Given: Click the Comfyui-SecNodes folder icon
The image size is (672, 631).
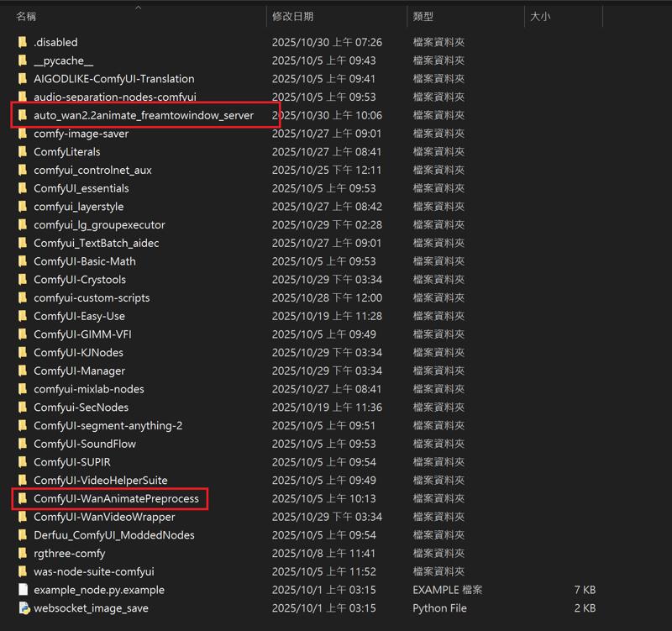Looking at the screenshot, I should 23,408.
